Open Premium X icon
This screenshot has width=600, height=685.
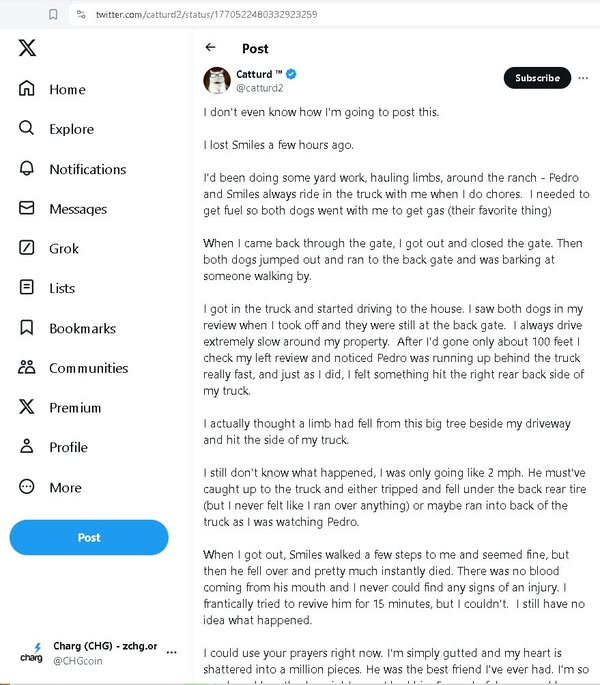[27, 408]
